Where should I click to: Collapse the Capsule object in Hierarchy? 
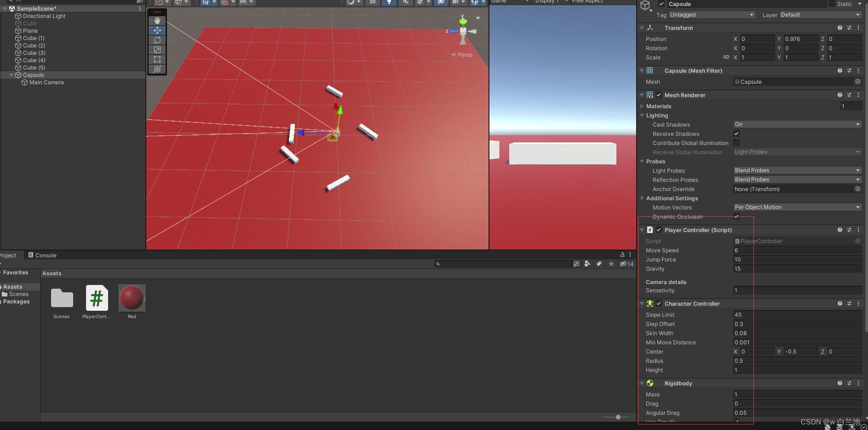[x=11, y=75]
